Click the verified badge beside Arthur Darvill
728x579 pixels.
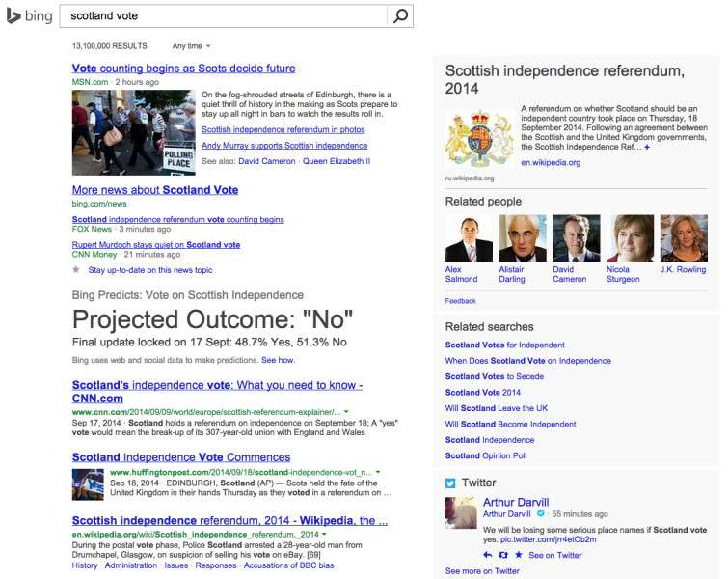(540, 513)
